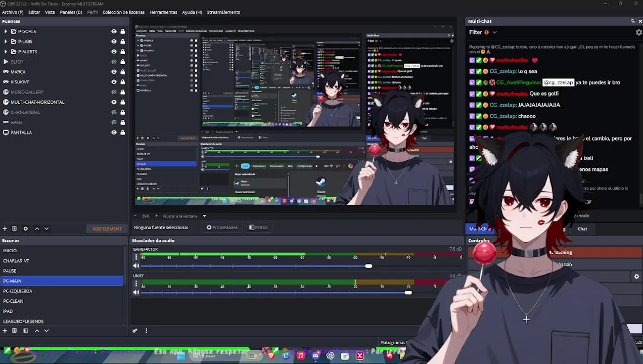Open Editar menu

pyautogui.click(x=34, y=12)
